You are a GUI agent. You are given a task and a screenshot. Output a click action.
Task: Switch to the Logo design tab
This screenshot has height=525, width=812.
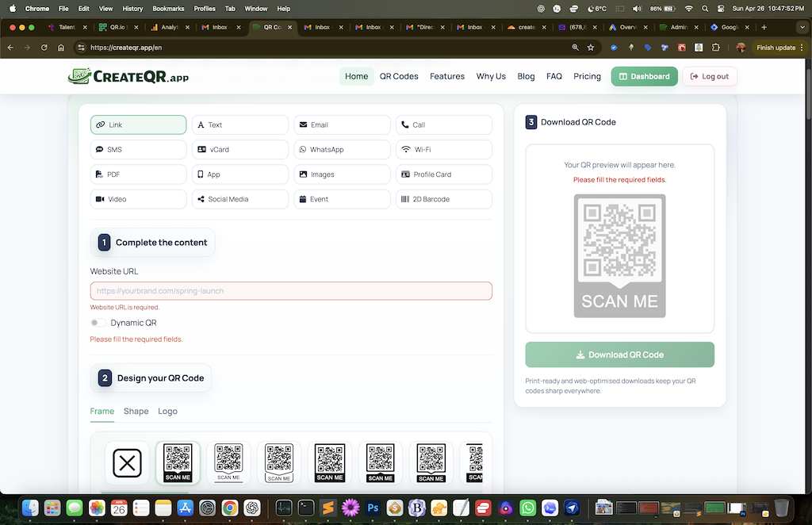(167, 411)
